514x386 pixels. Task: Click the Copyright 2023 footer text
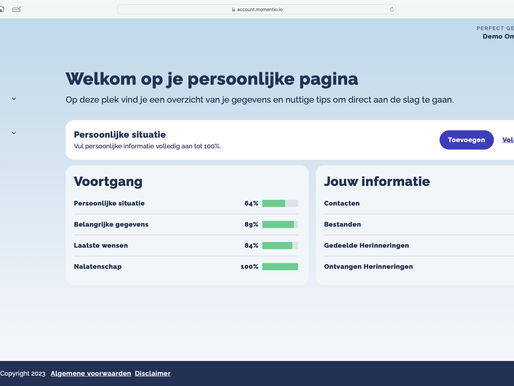(x=23, y=373)
